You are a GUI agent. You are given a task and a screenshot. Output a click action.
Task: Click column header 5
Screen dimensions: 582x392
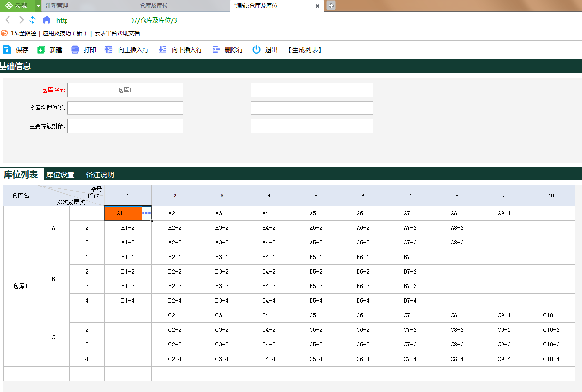(x=316, y=196)
